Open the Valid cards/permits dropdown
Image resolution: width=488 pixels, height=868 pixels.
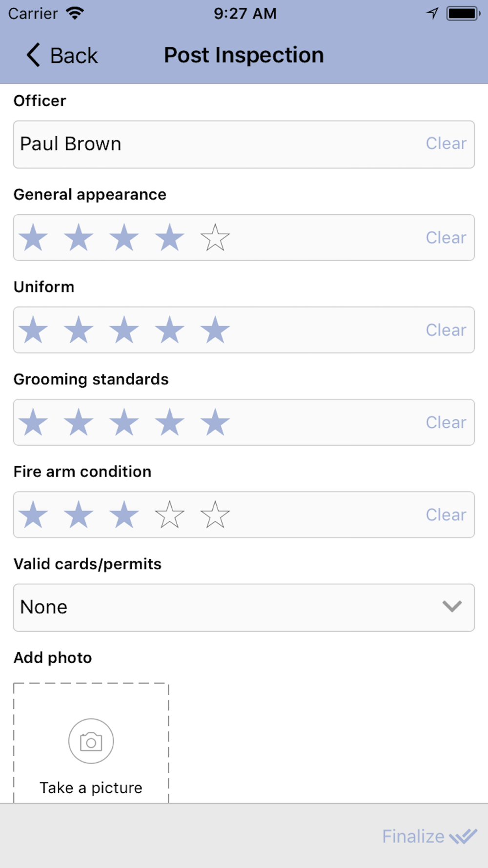coord(244,607)
